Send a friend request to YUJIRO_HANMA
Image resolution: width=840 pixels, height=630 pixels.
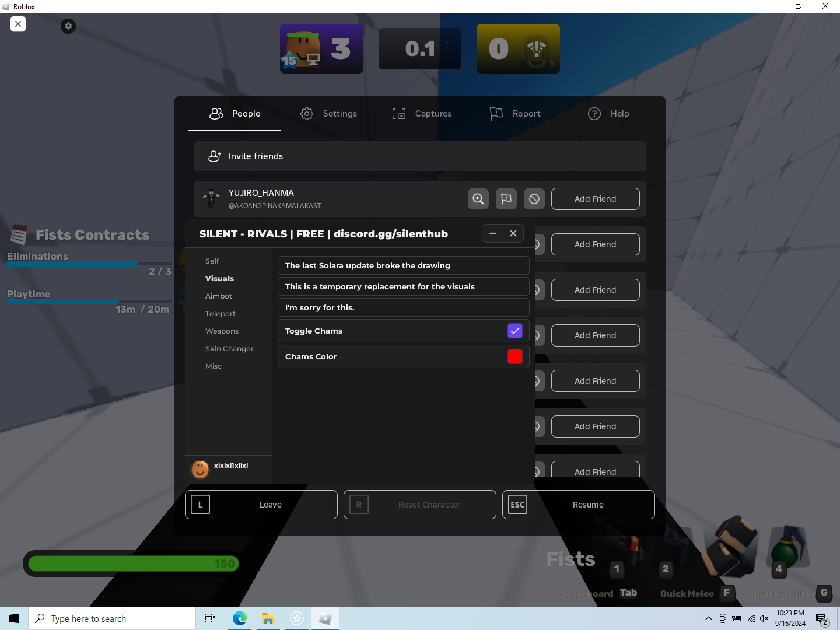click(596, 199)
